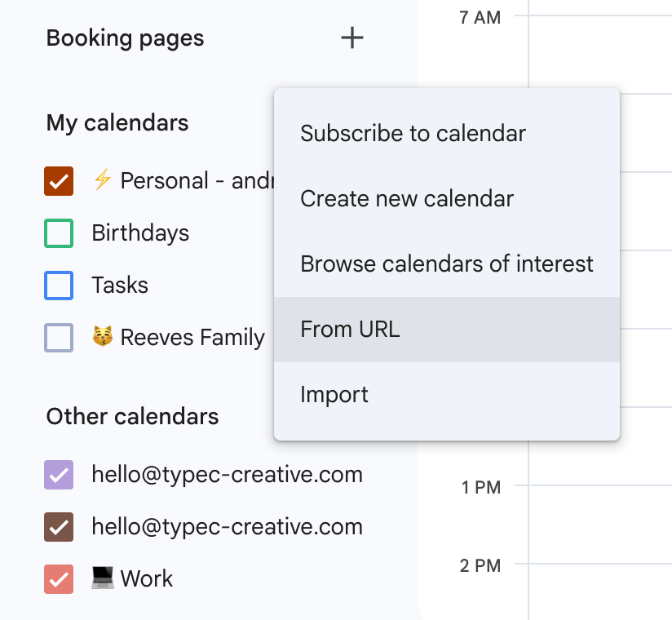Select Browse calendars of interest
The width and height of the screenshot is (672, 620).
pyautogui.click(x=446, y=263)
